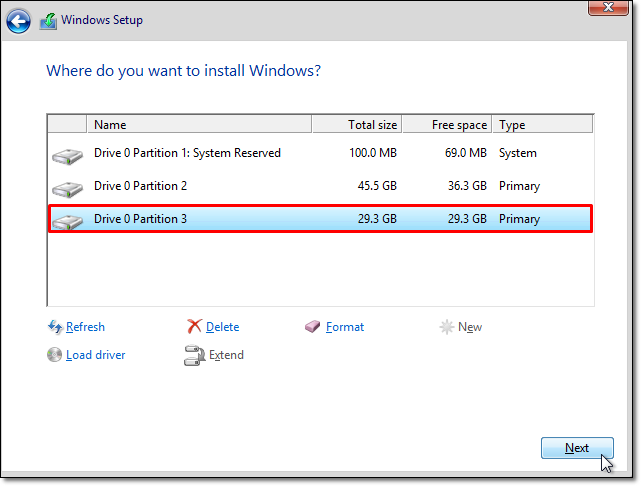Open the Refresh link
641x486 pixels.
click(x=85, y=327)
